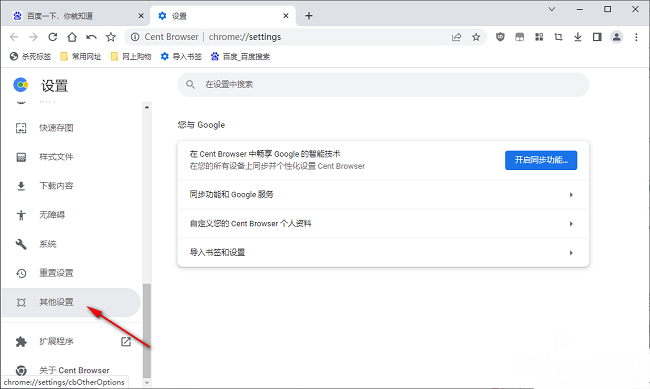
Task: Click sidebar scrollbar down arrow
Action: tap(147, 383)
